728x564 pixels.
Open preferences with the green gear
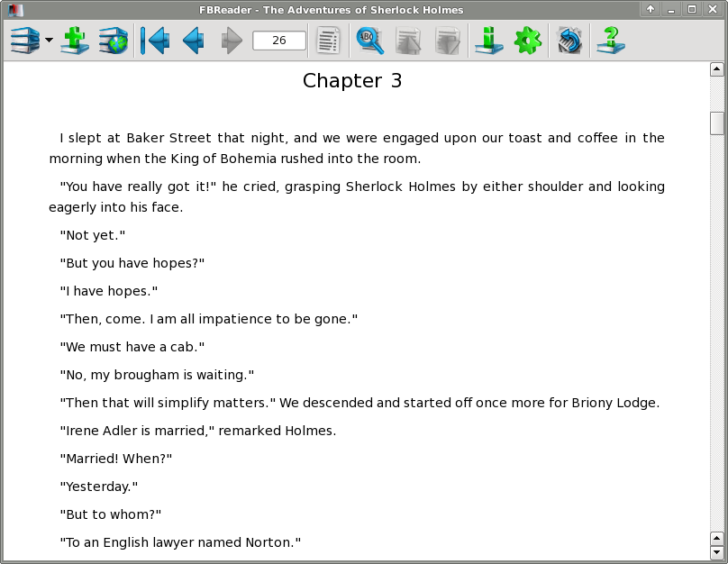coord(528,41)
